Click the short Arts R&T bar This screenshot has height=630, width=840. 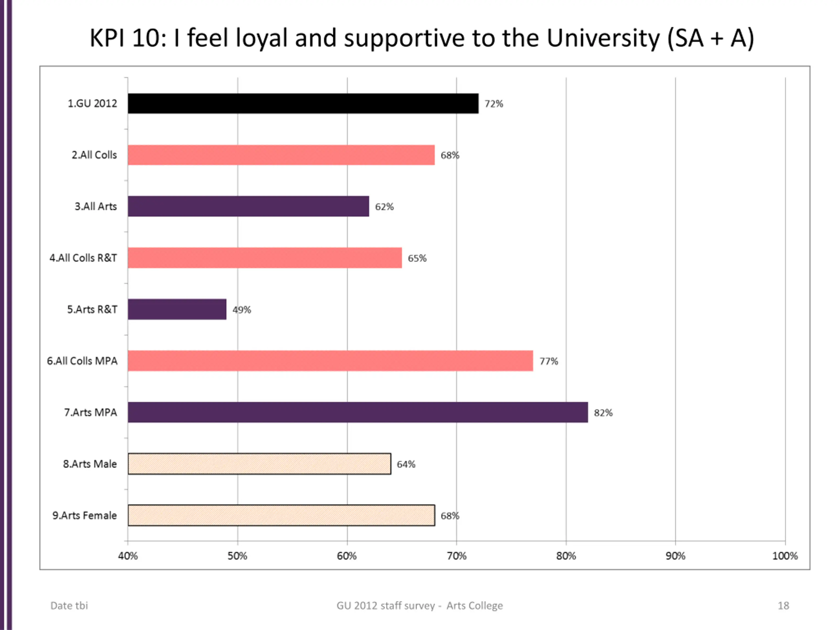(177, 309)
